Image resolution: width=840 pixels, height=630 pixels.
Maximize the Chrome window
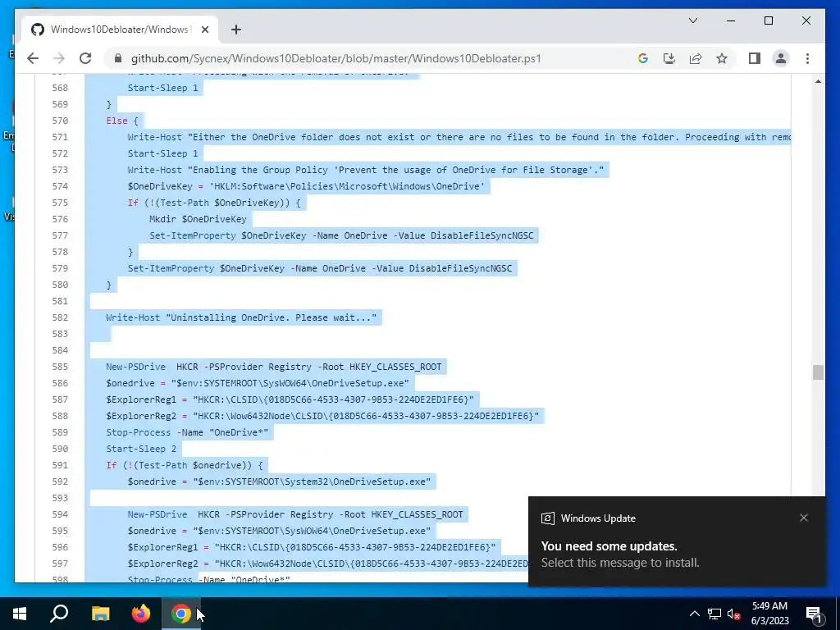(x=768, y=21)
